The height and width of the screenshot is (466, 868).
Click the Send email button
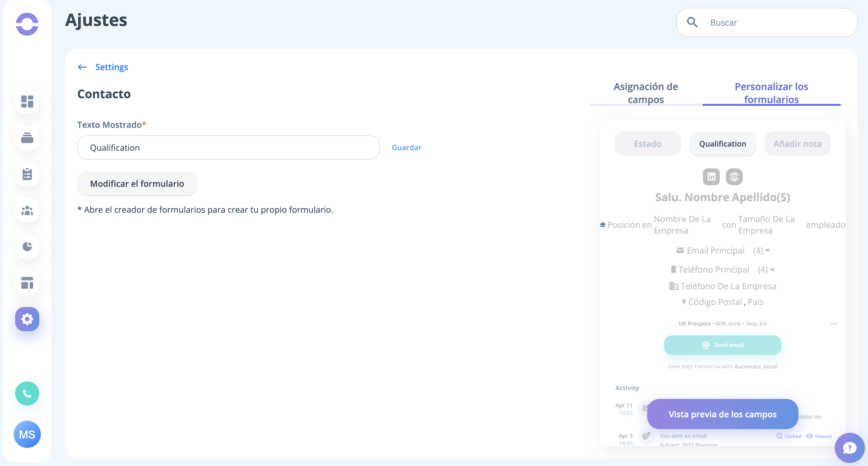coord(723,345)
